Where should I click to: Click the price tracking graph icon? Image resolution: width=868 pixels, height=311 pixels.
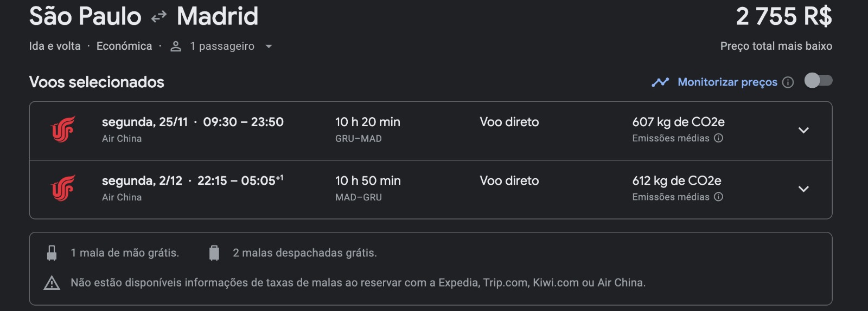(x=660, y=82)
